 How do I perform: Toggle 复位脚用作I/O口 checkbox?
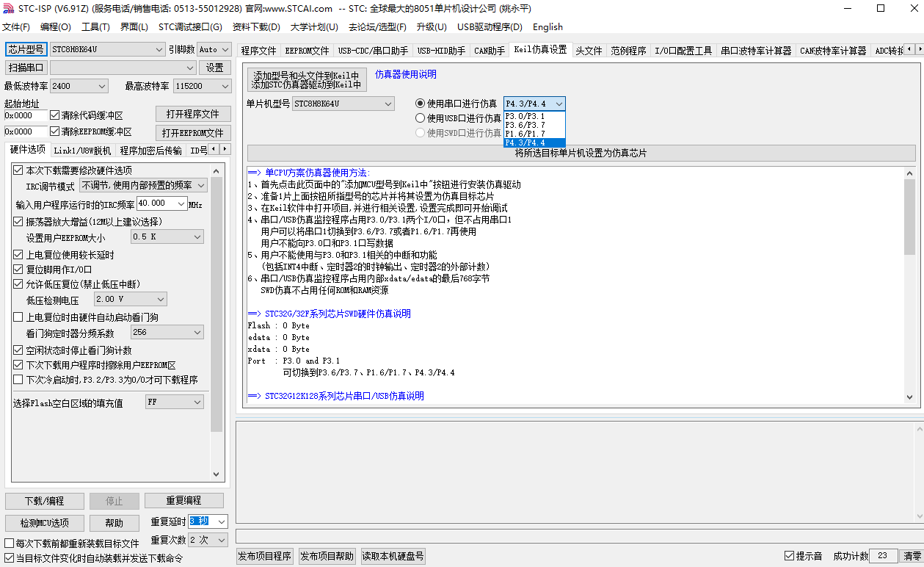(x=18, y=270)
